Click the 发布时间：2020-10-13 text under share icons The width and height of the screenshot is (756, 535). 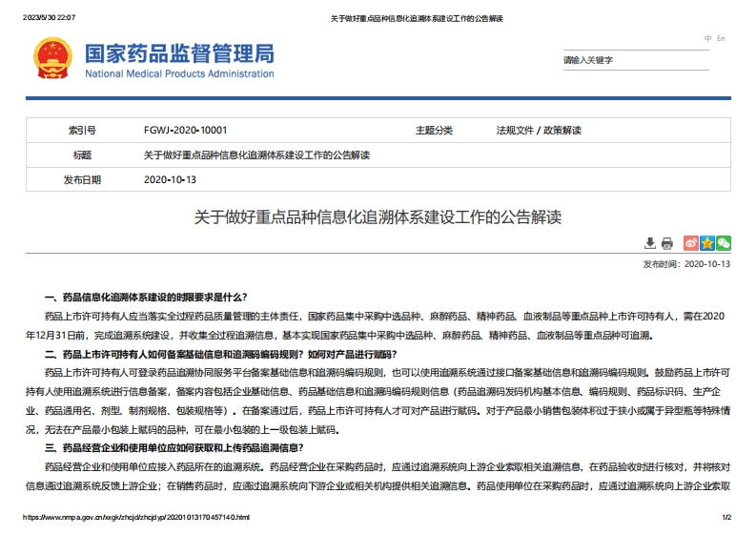[x=685, y=264]
